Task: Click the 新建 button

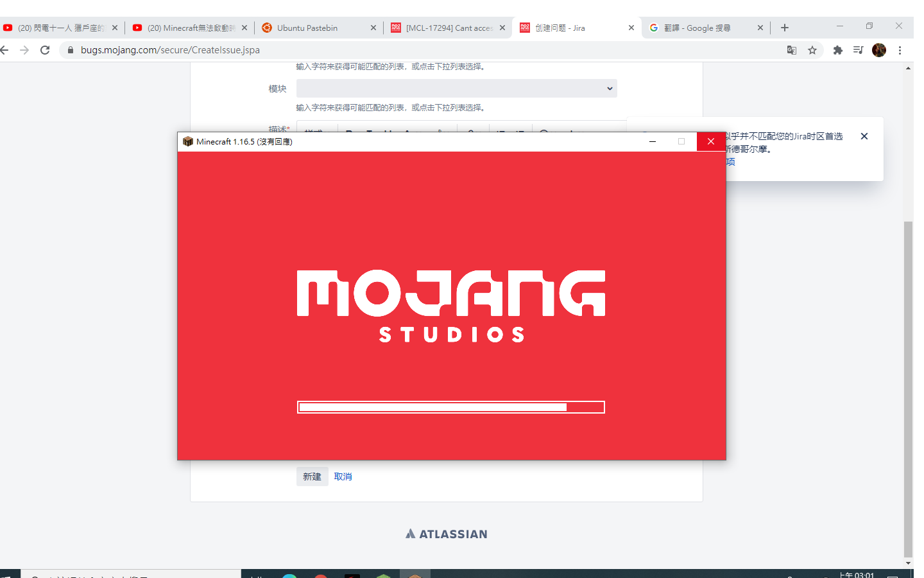Action: (312, 477)
